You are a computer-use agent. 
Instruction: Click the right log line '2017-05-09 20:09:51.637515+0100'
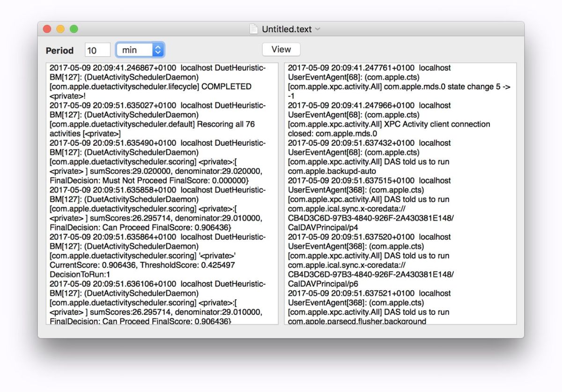(x=351, y=180)
